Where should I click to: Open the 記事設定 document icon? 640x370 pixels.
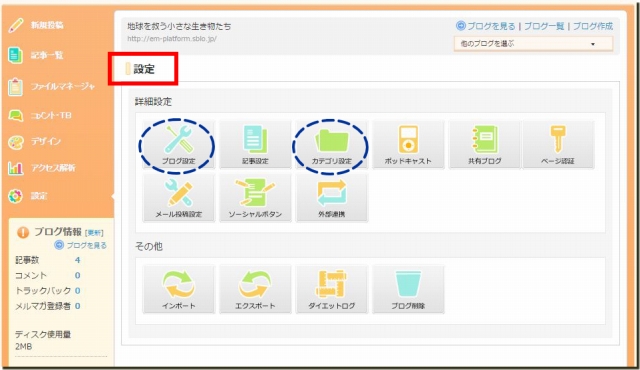(x=255, y=144)
